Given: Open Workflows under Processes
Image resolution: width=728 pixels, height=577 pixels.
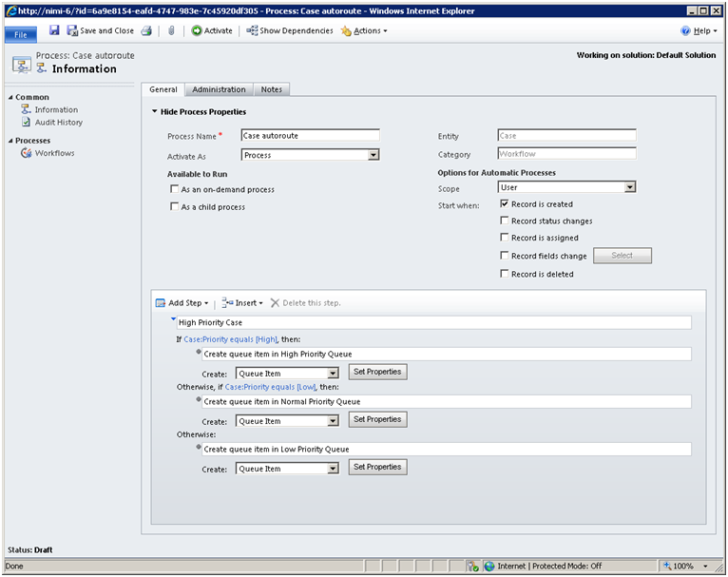Looking at the screenshot, I should 54,153.
